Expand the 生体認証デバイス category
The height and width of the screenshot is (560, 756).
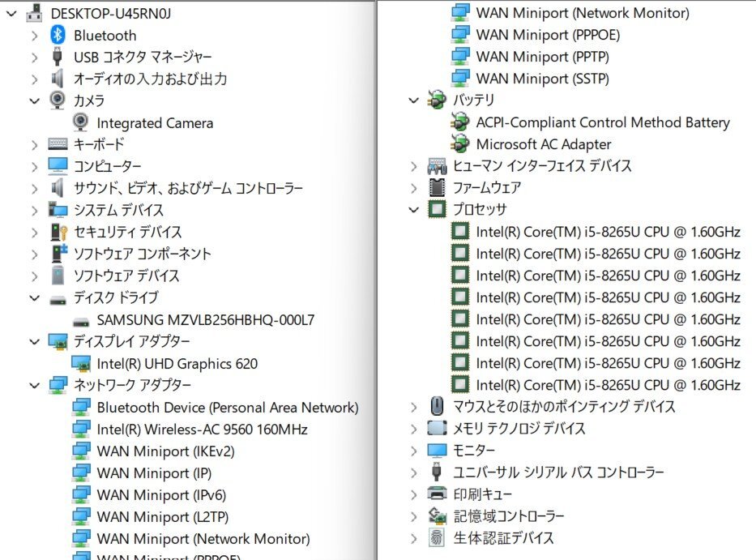[413, 538]
